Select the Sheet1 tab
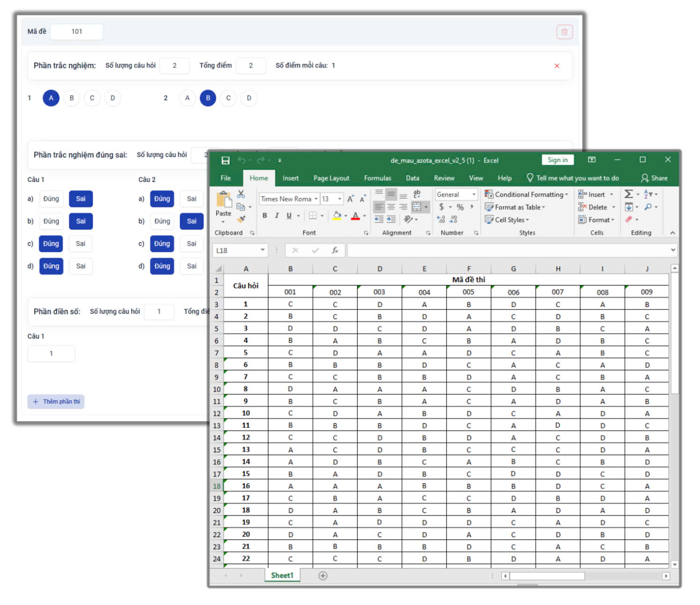The image size is (700, 605). [282, 575]
